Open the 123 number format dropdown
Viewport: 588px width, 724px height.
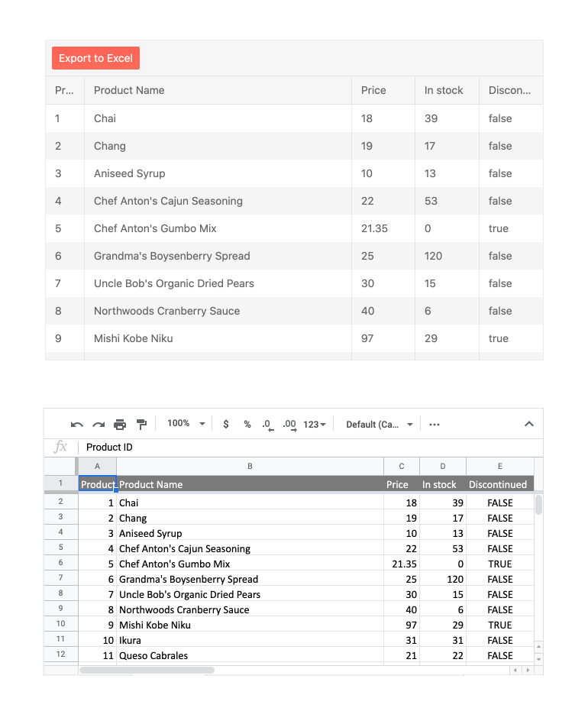(312, 424)
